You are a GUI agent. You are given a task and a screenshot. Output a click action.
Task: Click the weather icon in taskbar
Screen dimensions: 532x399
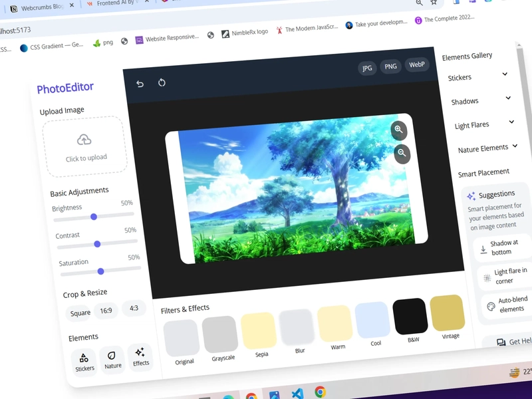(514, 372)
